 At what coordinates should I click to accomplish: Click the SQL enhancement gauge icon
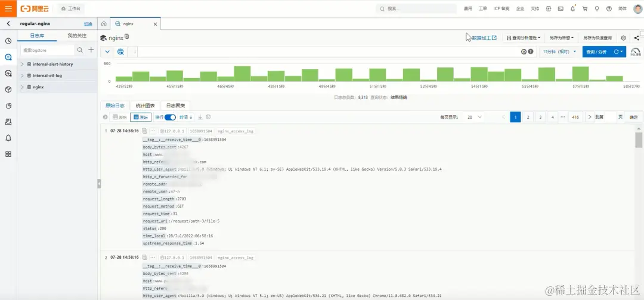pyautogui.click(x=636, y=52)
